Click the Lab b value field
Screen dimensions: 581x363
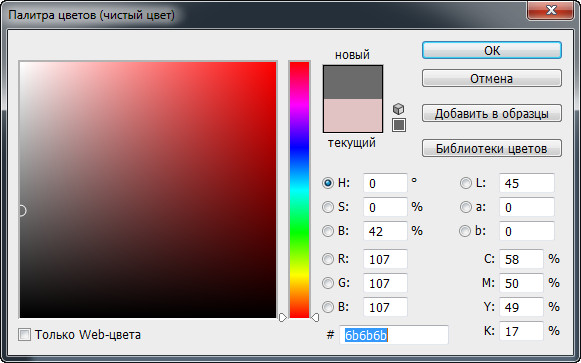(x=527, y=231)
